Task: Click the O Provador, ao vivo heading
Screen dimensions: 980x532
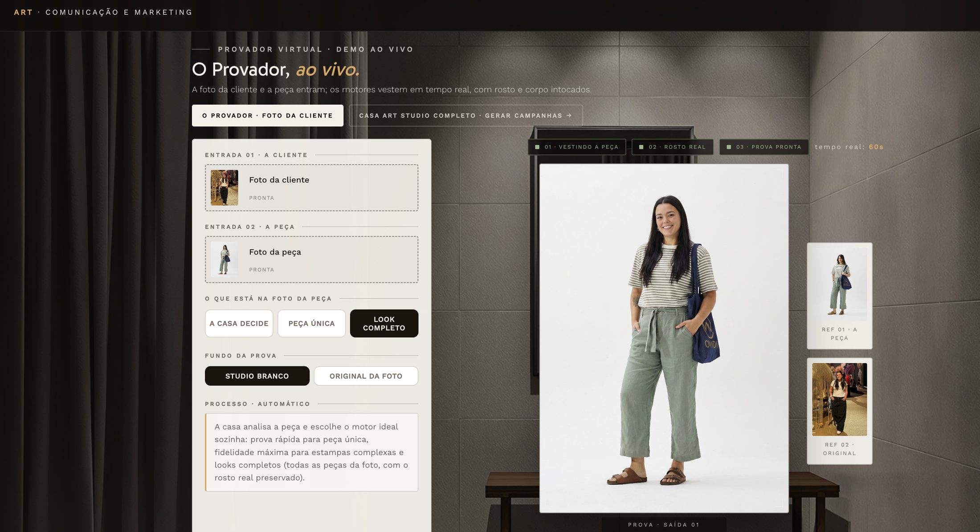Action: [x=276, y=69]
